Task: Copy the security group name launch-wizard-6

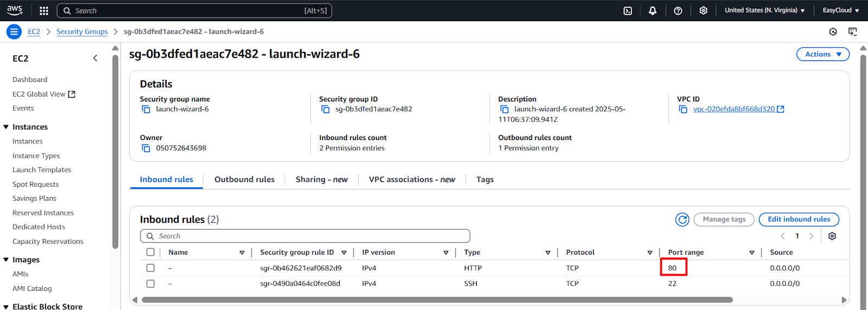Action: [146, 109]
